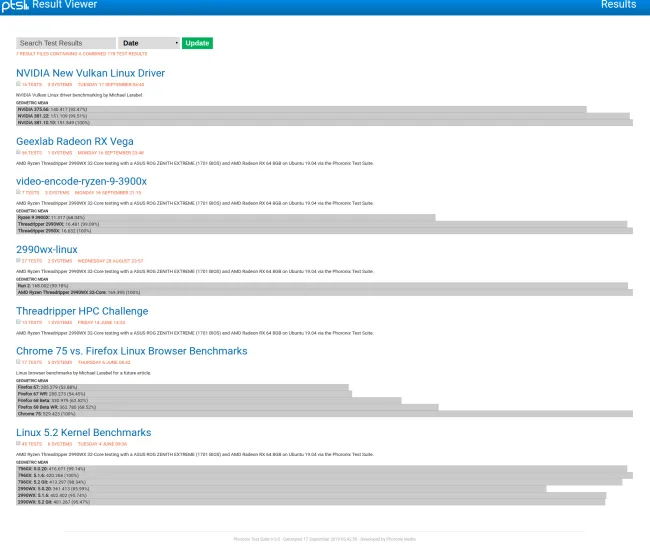Open NVIDIA New Vulkan Linux Driver result
This screenshot has width=650, height=547.
90,73
